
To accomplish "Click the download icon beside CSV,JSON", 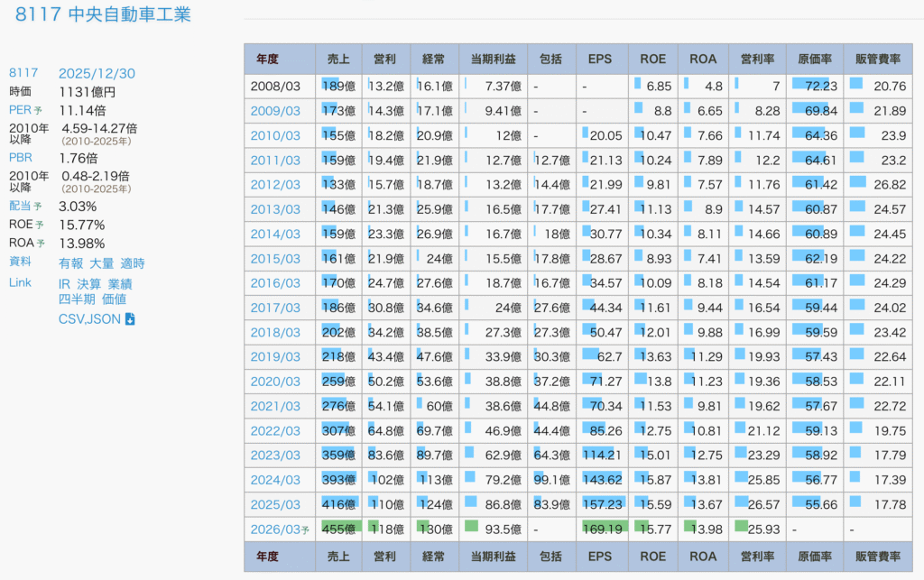I will pyautogui.click(x=130, y=318).
